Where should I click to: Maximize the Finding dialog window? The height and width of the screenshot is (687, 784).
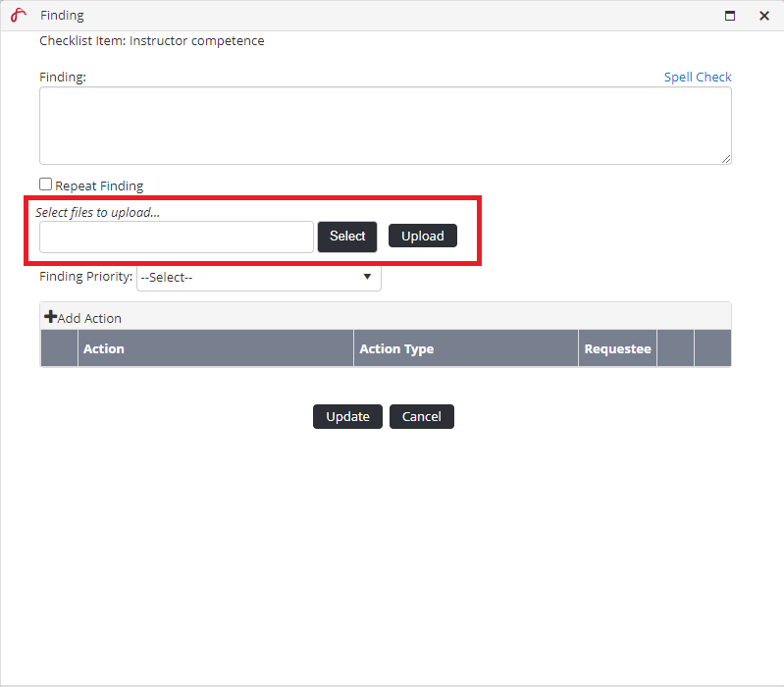pos(730,16)
